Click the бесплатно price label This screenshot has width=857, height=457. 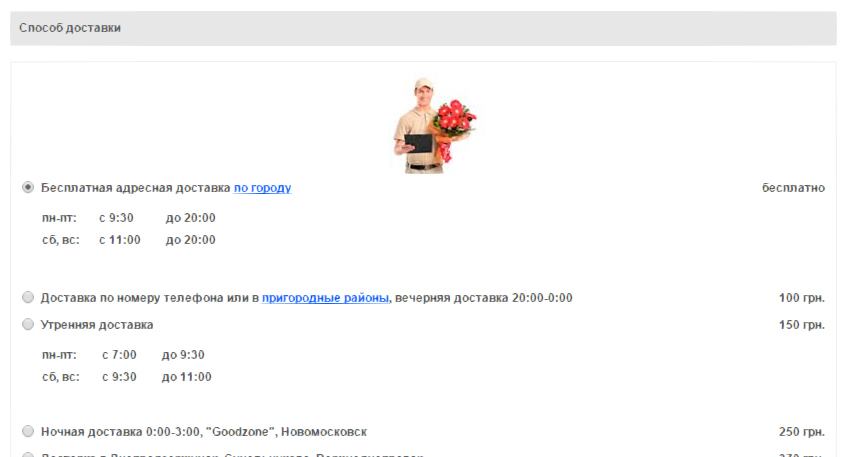(793, 188)
